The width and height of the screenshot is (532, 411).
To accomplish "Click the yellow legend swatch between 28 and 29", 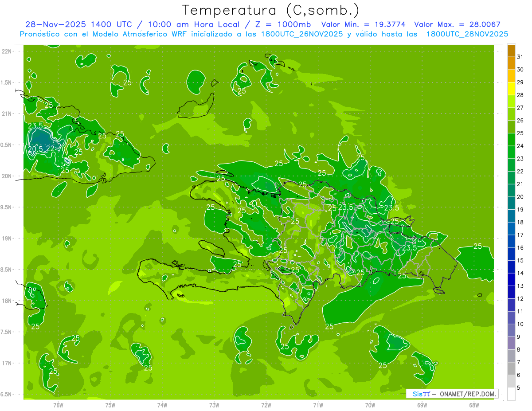I will [511, 89].
